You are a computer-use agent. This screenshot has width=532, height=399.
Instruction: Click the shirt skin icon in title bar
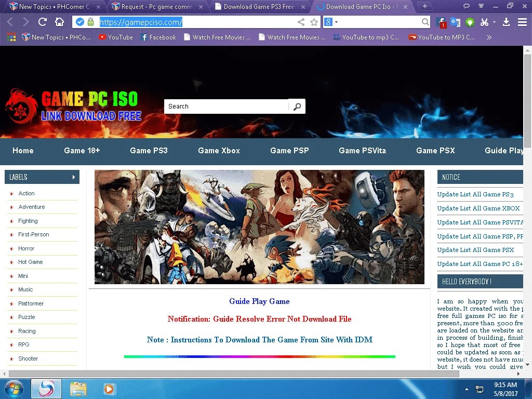(481, 6)
